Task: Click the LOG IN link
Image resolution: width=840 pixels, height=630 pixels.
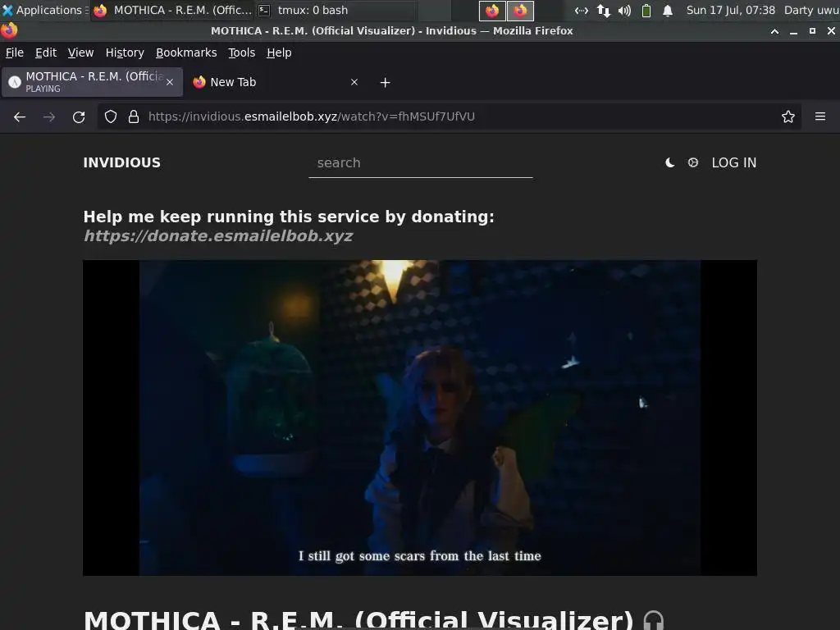Action: tap(733, 162)
